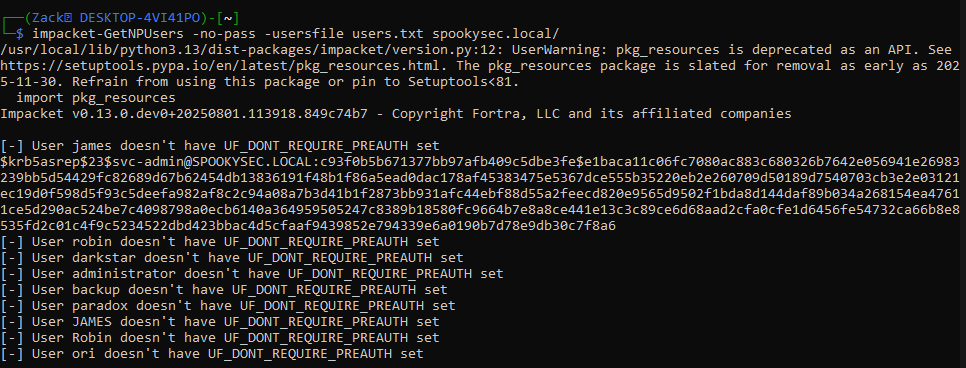Click the User ori output line
This screenshot has width=966, height=368.
212,354
